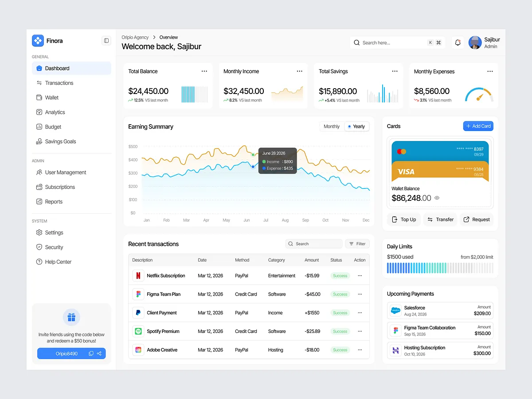Open Total Balance card options menu

pyautogui.click(x=204, y=71)
